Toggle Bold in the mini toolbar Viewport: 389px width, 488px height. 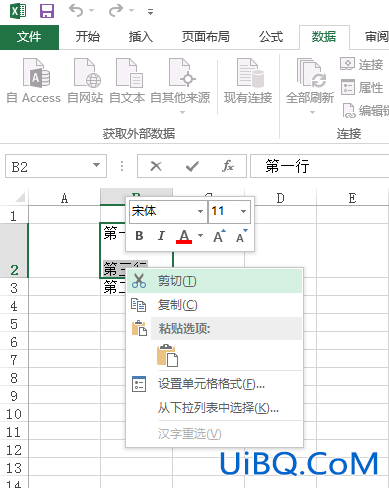pyautogui.click(x=140, y=236)
